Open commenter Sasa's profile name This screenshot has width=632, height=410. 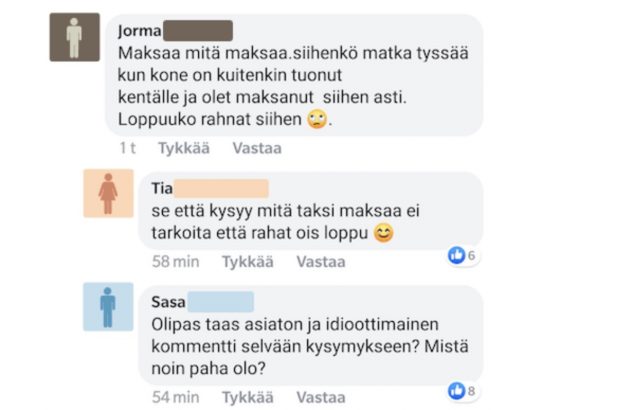[168, 301]
